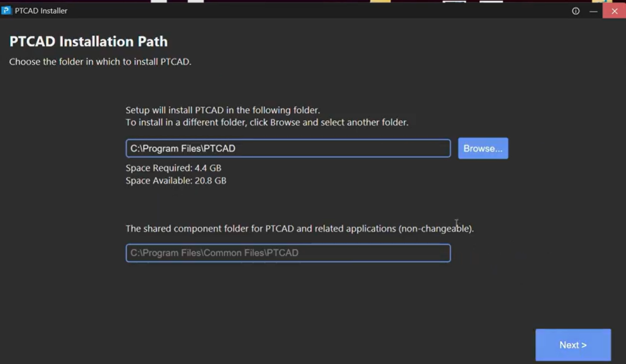Viewport: 626px width, 364px height.
Task: Click the Browse... button
Action: click(x=483, y=148)
